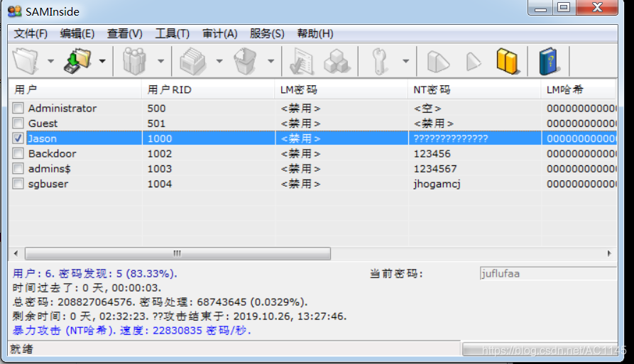Click NT password cell 1234567
The height and width of the screenshot is (364, 634).
coord(435,168)
